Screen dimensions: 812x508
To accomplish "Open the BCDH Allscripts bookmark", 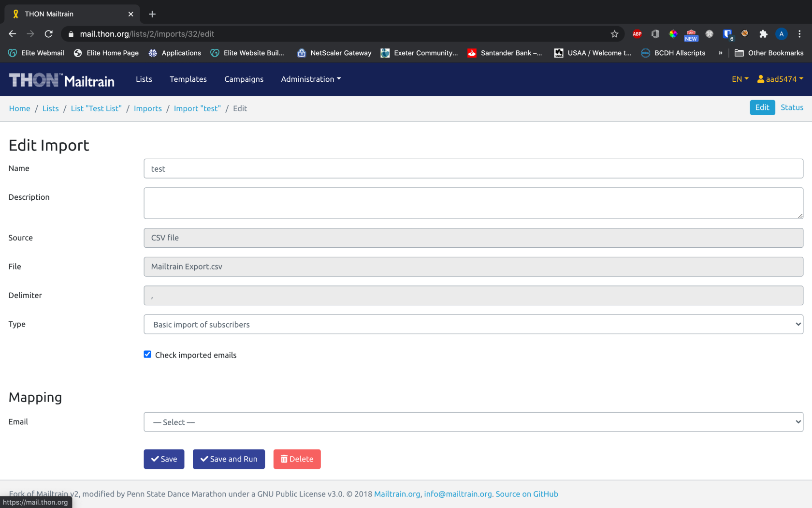I will pos(673,53).
